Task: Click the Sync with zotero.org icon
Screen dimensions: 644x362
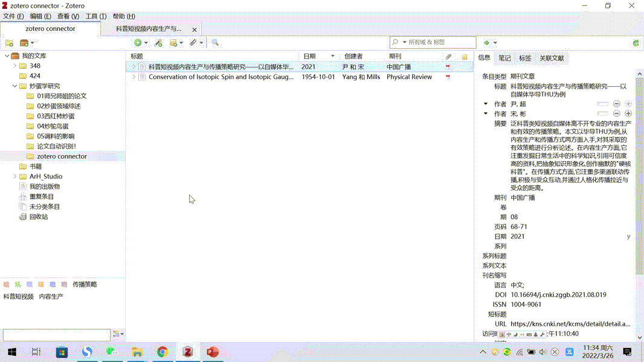Action: coord(636,43)
